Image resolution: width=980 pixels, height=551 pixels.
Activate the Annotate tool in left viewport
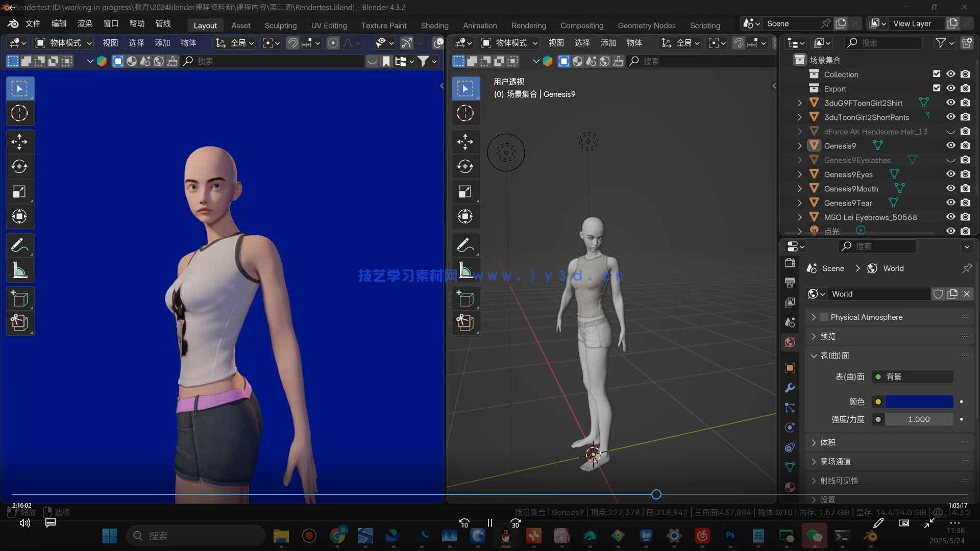click(19, 245)
